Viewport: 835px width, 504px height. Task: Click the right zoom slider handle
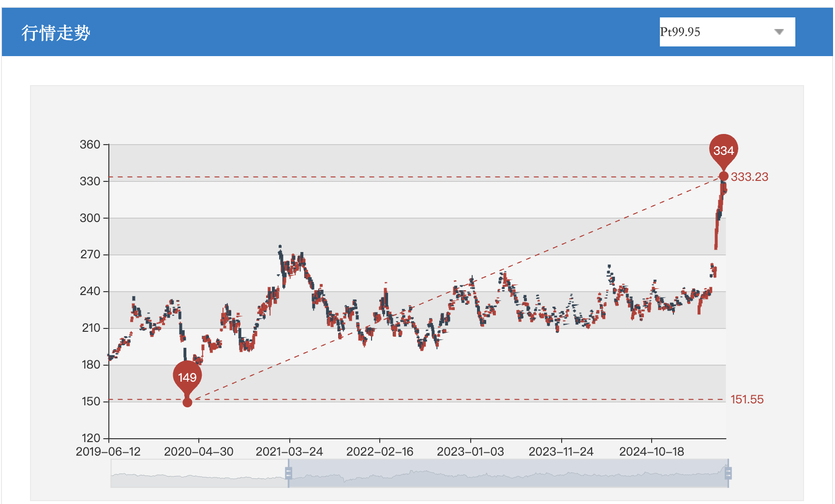[x=728, y=473]
